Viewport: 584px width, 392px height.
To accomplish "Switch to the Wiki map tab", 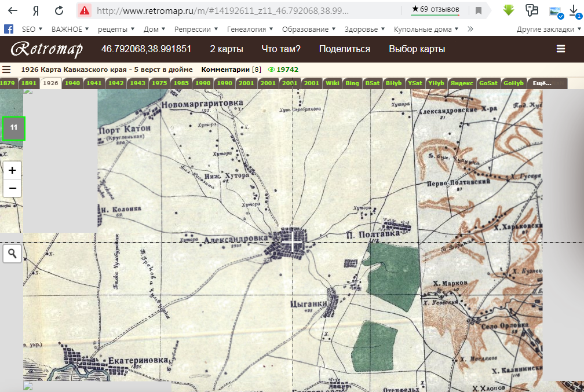I will tap(332, 83).
